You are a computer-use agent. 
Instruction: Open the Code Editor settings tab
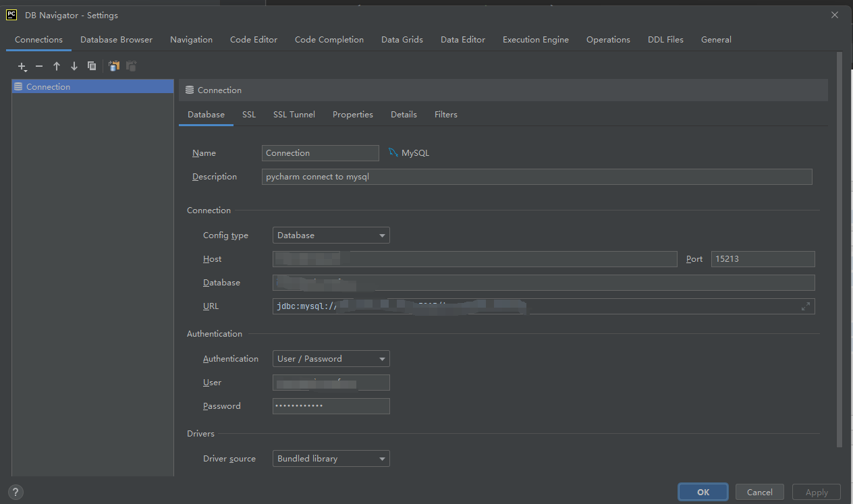tap(254, 40)
